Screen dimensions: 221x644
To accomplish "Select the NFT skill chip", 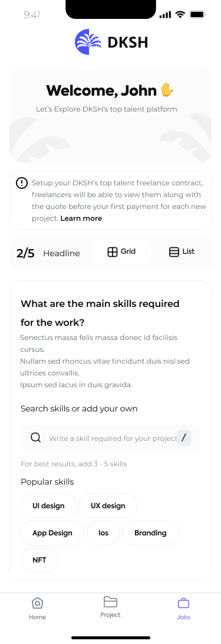I will [39, 560].
